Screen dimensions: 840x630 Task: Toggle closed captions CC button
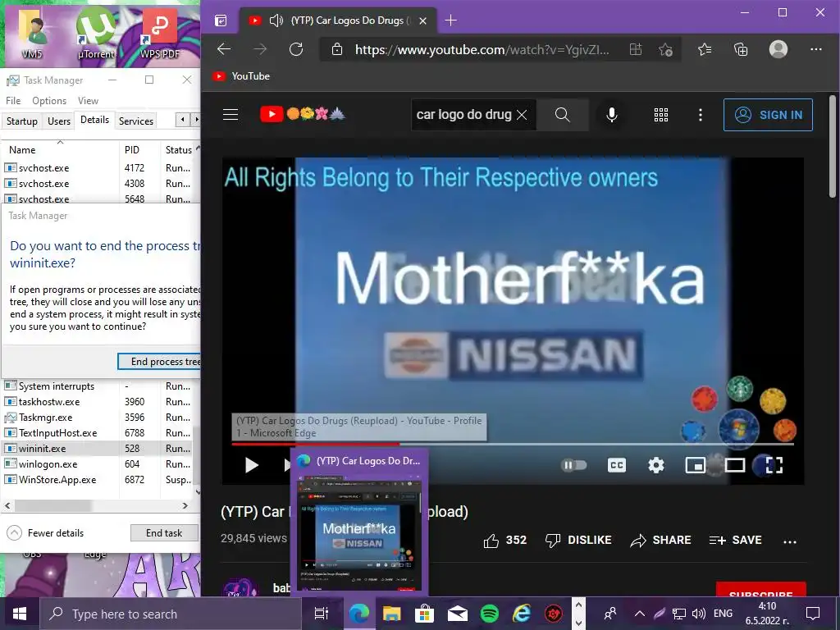pyautogui.click(x=617, y=465)
